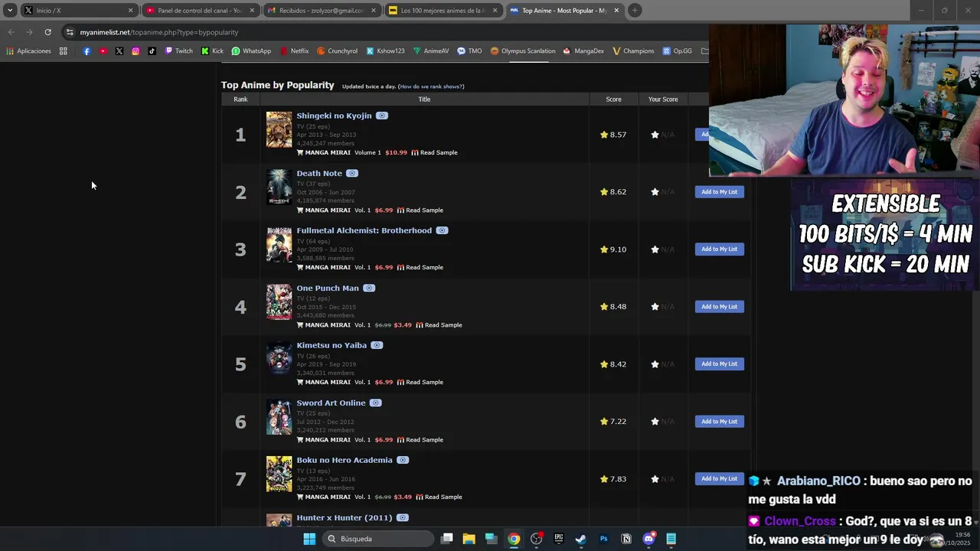Add Kimetsu no Yaiba to My List
Viewport: 980px width, 551px height.
point(720,364)
